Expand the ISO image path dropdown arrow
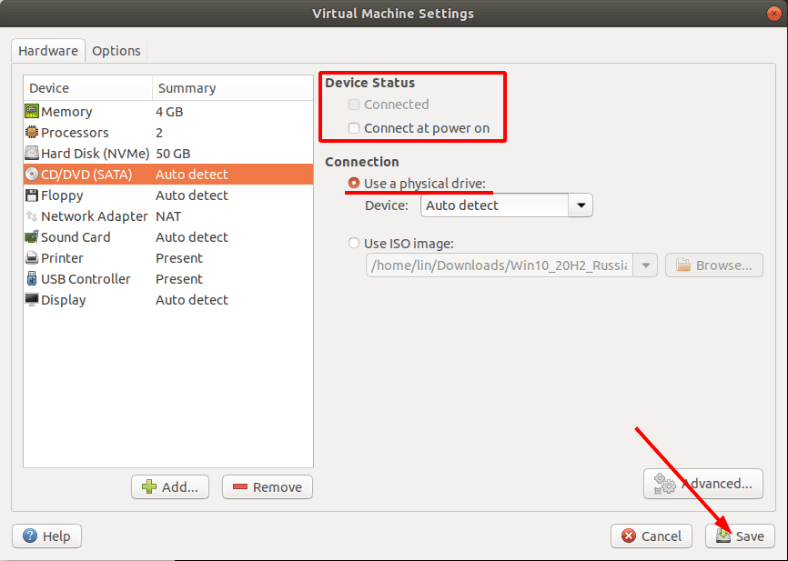This screenshot has height=561, width=788. pos(646,265)
